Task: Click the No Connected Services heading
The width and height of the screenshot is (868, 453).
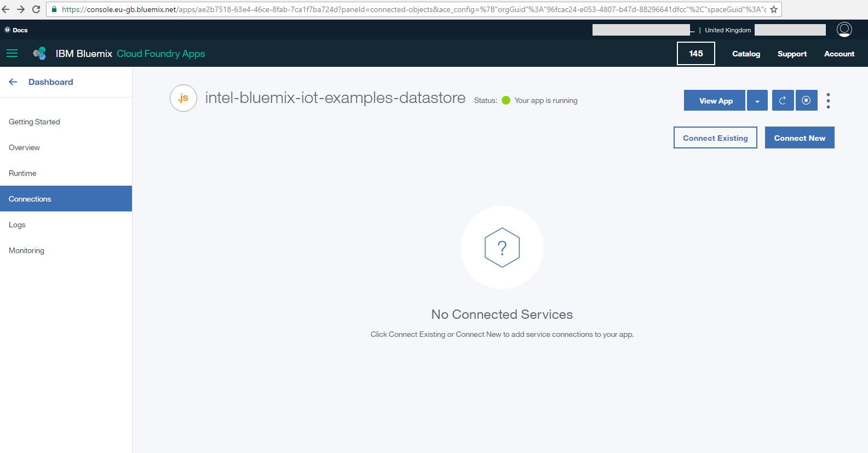Action: tap(502, 314)
